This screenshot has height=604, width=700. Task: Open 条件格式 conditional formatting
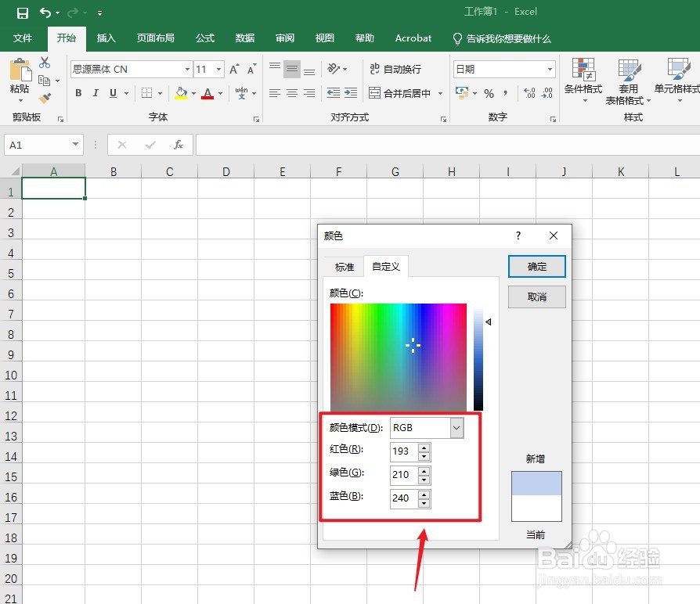point(583,80)
